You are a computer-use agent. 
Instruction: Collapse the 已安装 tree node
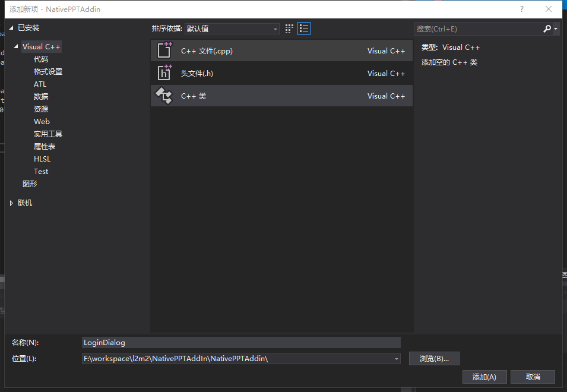click(11, 28)
